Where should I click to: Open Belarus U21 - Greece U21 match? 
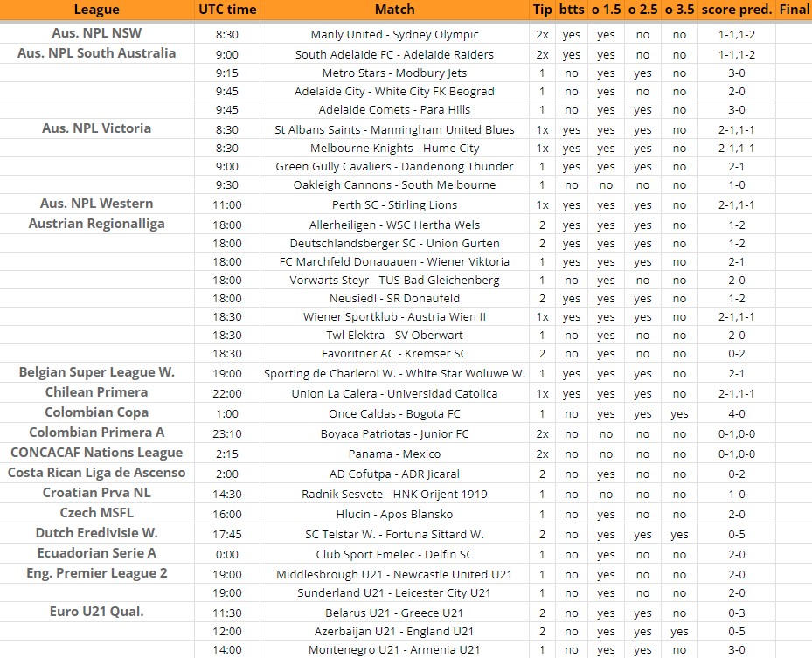coord(394,613)
